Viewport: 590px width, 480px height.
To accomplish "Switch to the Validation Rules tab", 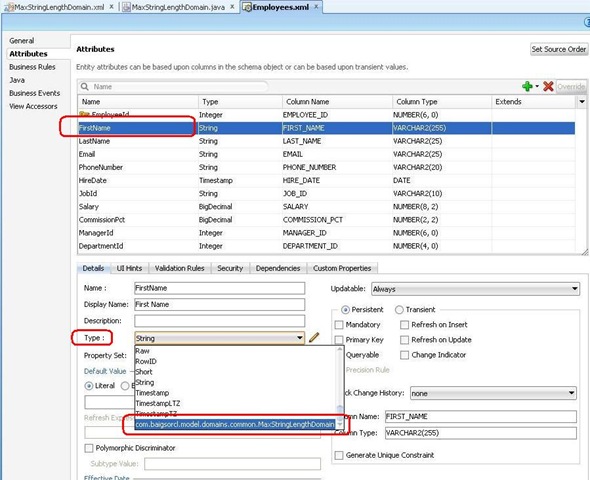I will click(179, 268).
